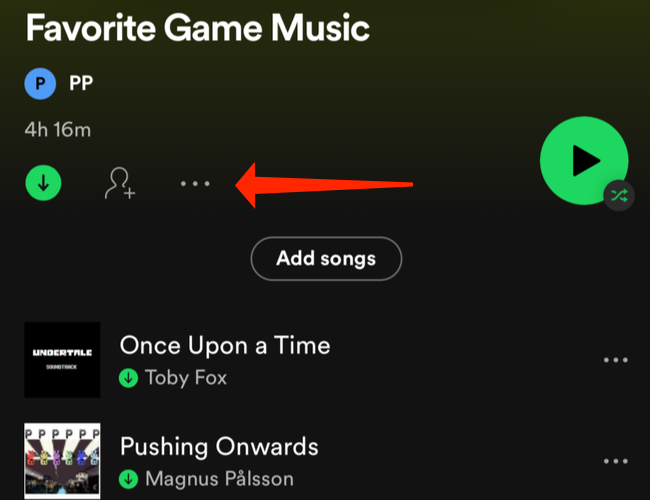Screen dimensions: 650x500
Task: Play the song Once Upon a Time
Action: click(x=225, y=346)
